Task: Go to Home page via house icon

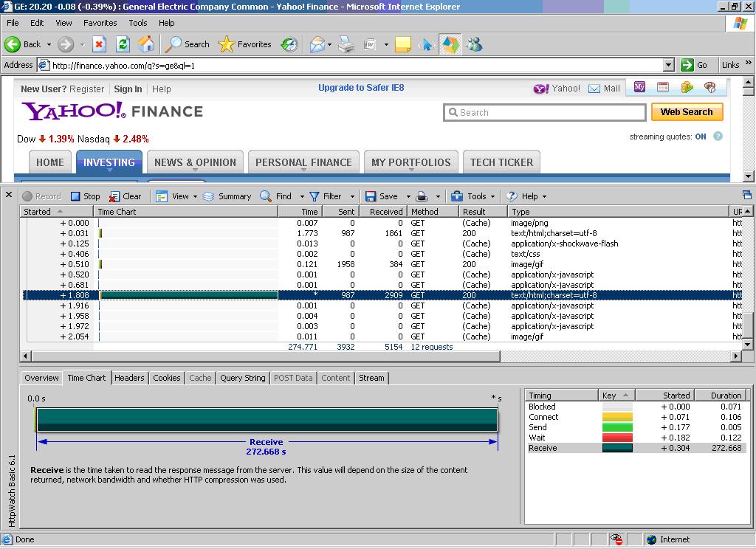Action: tap(146, 44)
